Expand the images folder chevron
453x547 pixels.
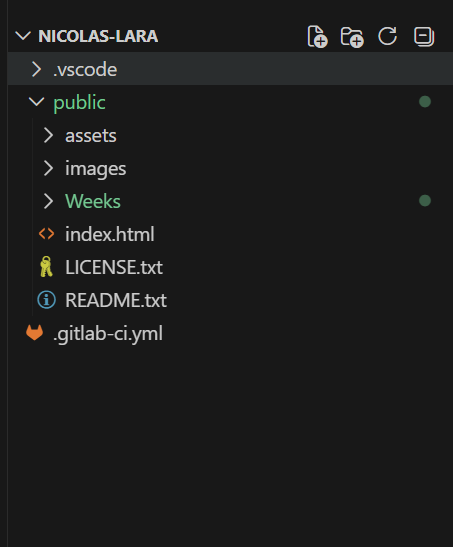(48, 168)
